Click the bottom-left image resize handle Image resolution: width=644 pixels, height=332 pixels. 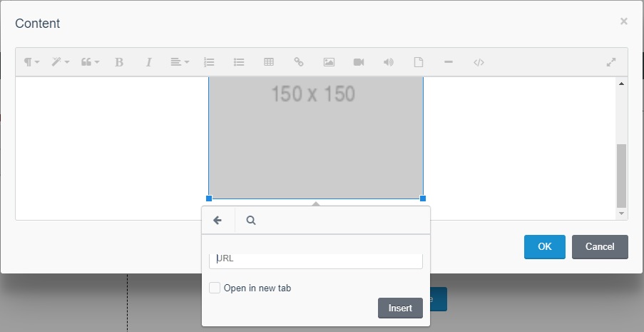pyautogui.click(x=209, y=198)
